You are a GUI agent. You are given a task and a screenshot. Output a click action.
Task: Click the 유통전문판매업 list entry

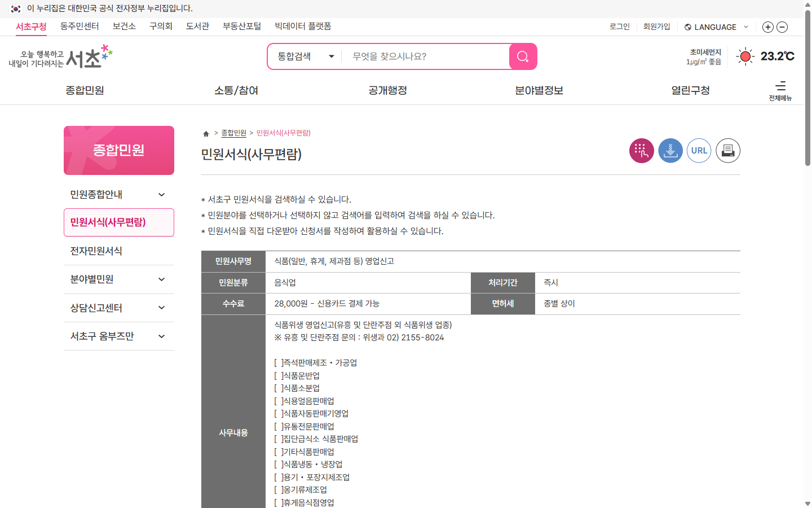304,427
